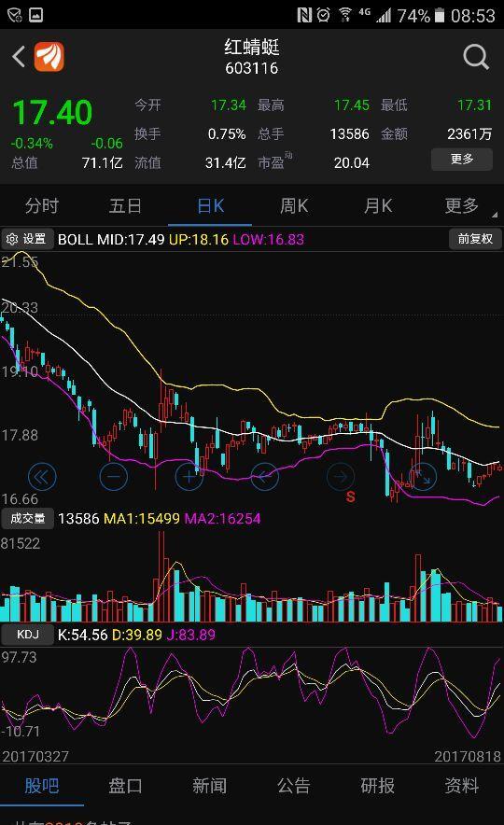
Task: Open stock search magnifier icon
Action: click(x=476, y=57)
